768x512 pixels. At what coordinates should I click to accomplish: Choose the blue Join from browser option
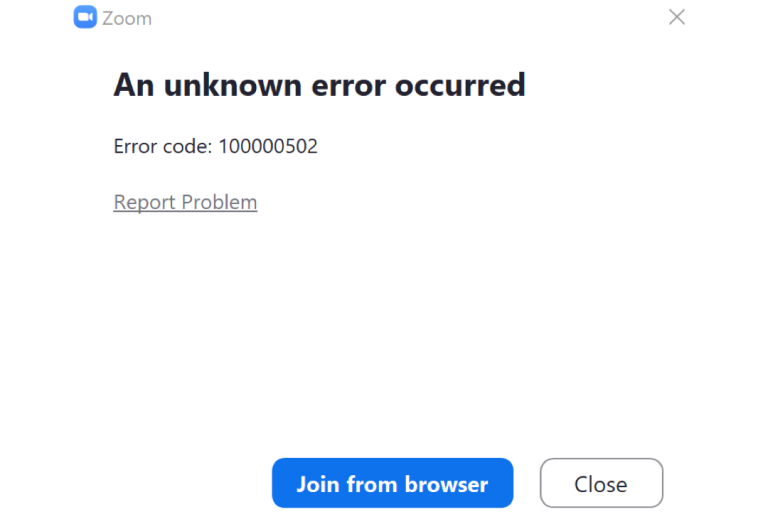click(392, 484)
